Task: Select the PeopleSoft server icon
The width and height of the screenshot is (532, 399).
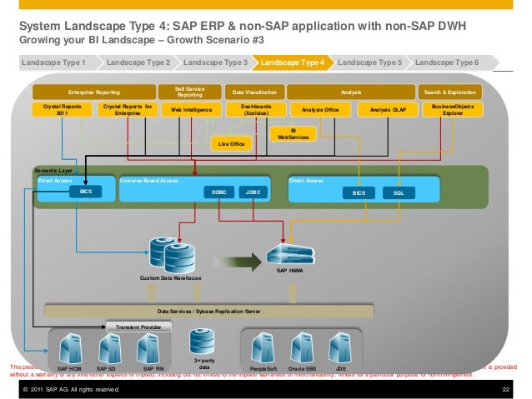Action: 263,348
